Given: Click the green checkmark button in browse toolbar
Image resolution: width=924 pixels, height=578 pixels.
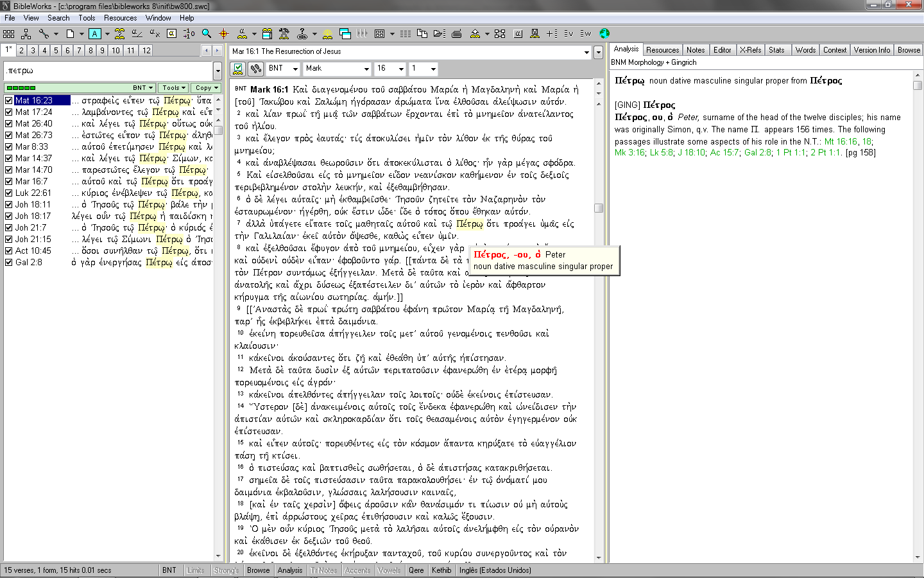Looking at the screenshot, I should (238, 68).
